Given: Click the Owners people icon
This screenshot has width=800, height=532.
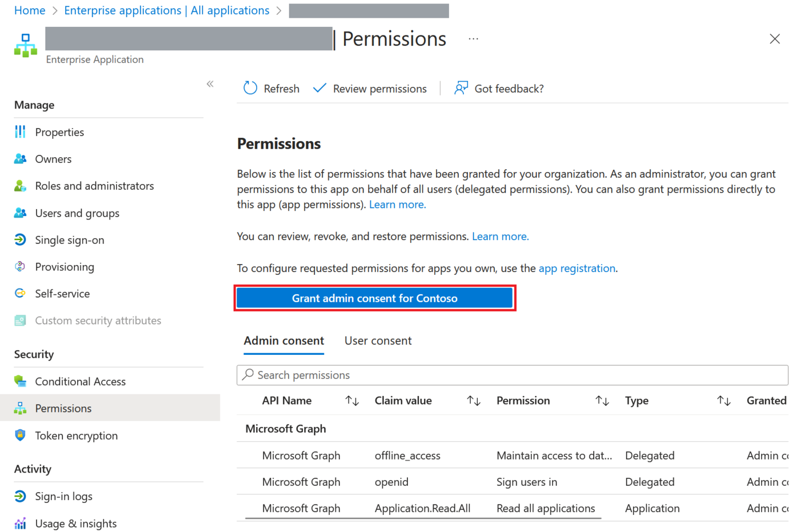Looking at the screenshot, I should (21, 159).
